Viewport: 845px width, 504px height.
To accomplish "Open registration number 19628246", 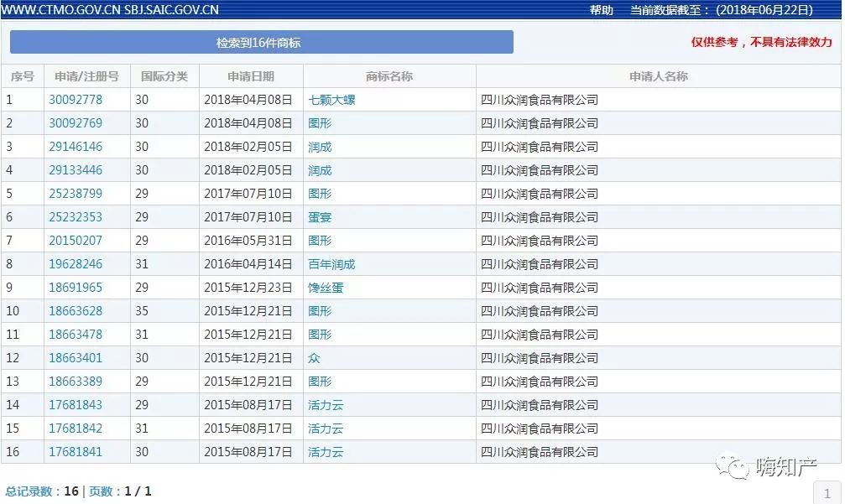I will coord(76,264).
